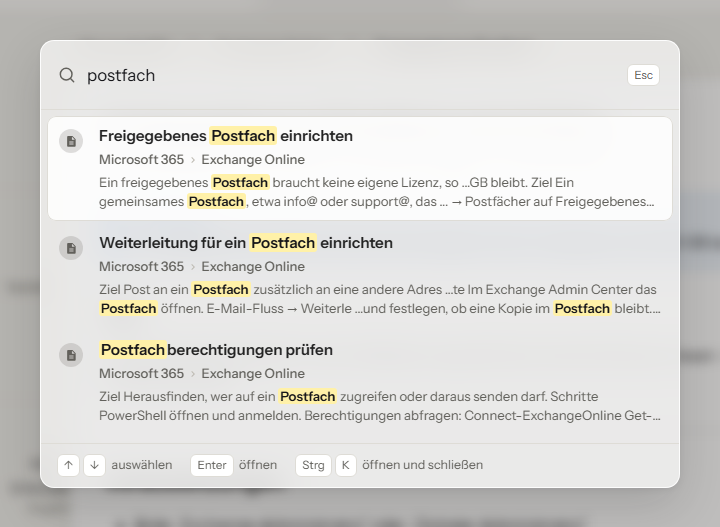Click "Microsoft 365" breadcrumb under Freigegebenes Postfach
Viewport: 720px width, 527px height.
point(141,160)
